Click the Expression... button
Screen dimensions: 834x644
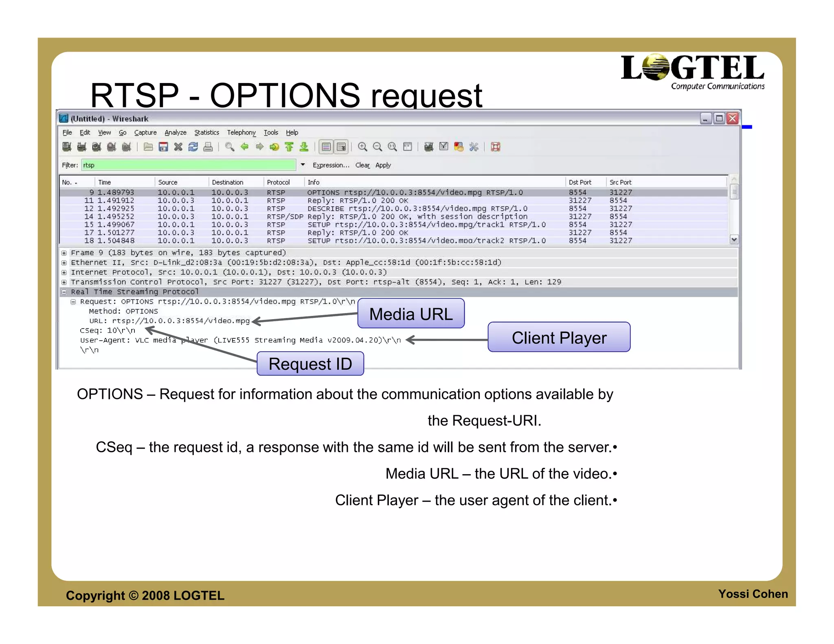[x=331, y=165]
